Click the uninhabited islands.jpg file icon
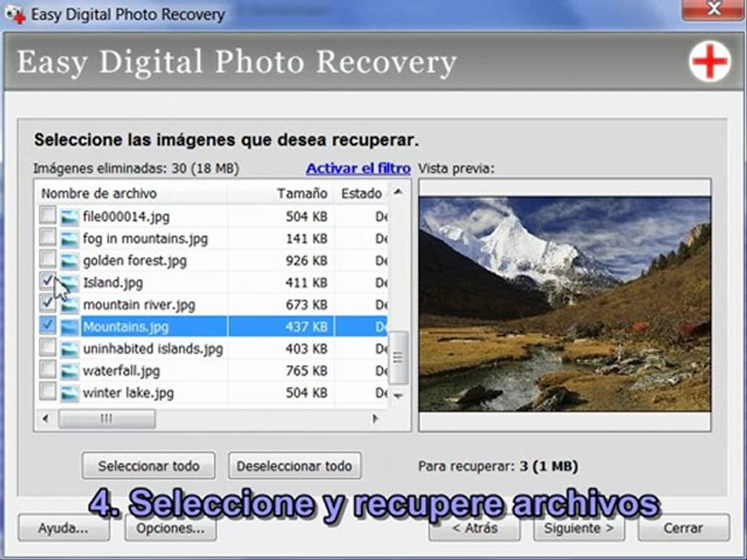This screenshot has width=747, height=560. (x=69, y=348)
